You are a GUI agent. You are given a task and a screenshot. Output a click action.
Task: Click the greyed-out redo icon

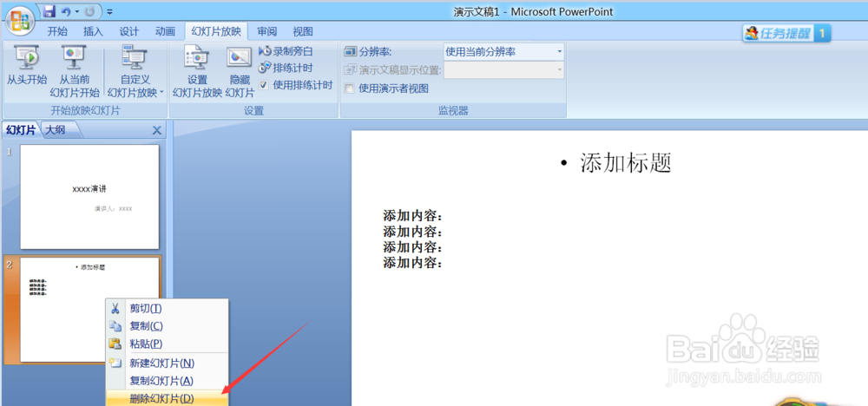click(x=89, y=11)
